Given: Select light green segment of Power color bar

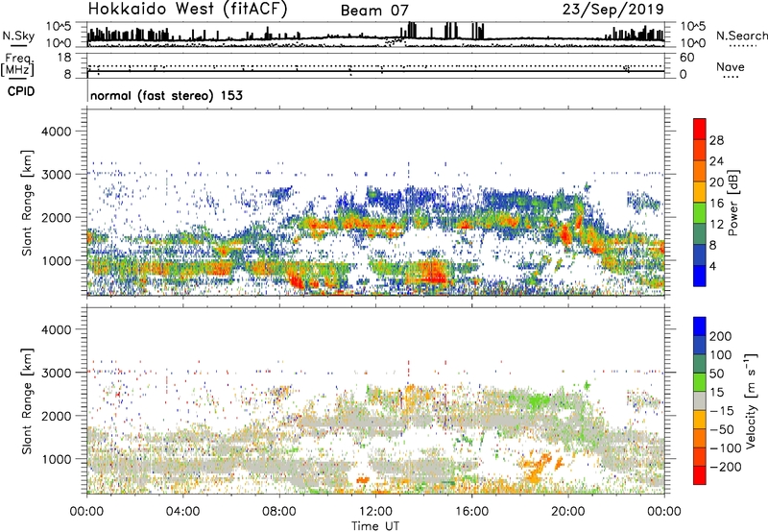Looking at the screenshot, I should point(700,213).
